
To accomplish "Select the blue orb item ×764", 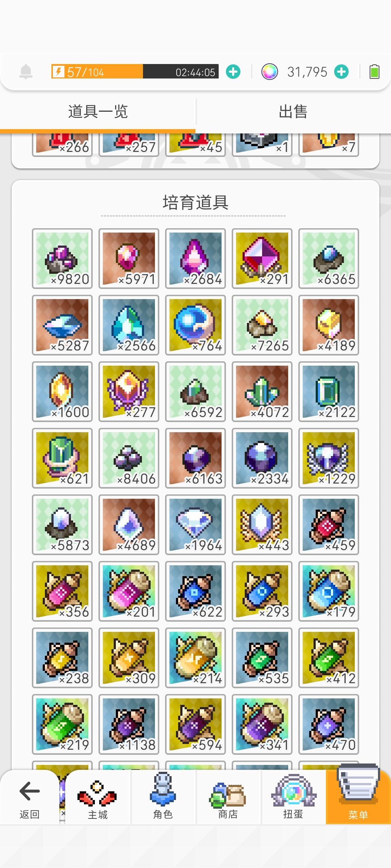I will 195,325.
